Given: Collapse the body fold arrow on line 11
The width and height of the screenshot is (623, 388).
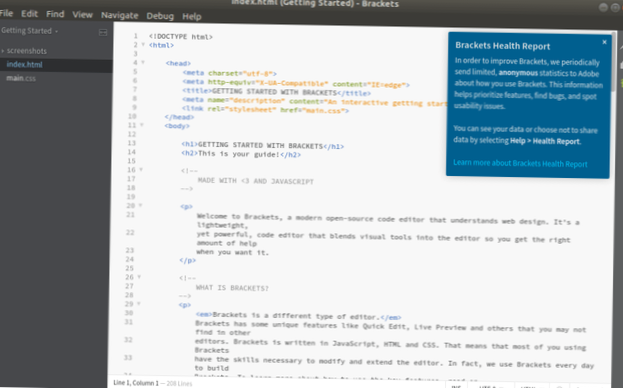Looking at the screenshot, I should click(x=141, y=125).
